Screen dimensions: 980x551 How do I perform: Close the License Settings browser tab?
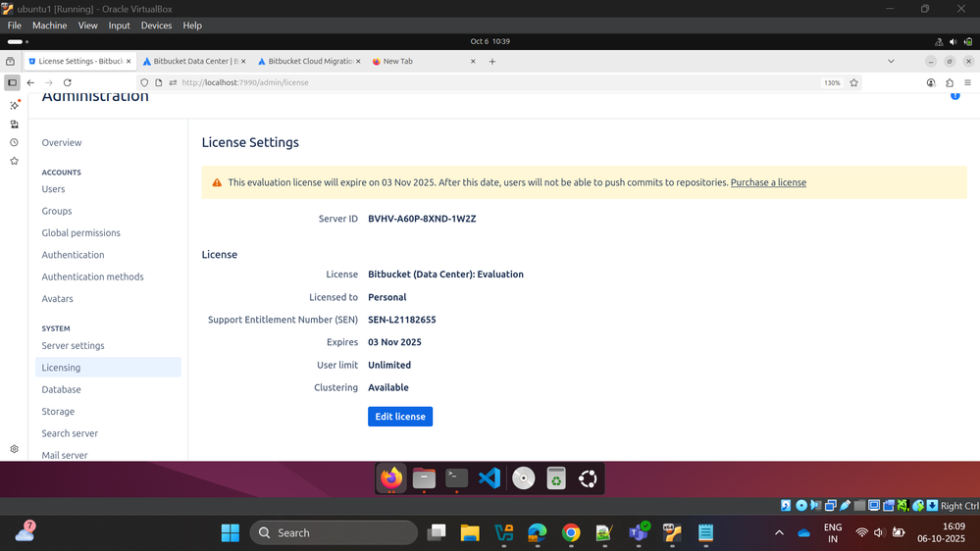click(x=129, y=61)
